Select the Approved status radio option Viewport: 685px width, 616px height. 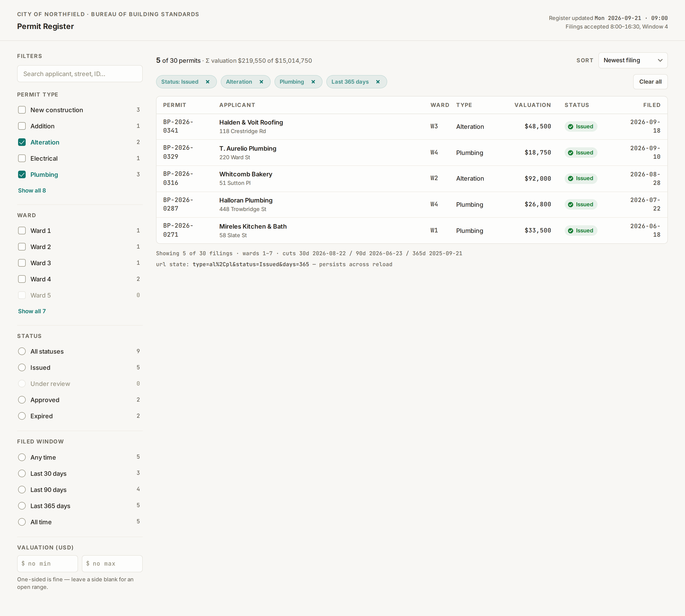coord(22,400)
